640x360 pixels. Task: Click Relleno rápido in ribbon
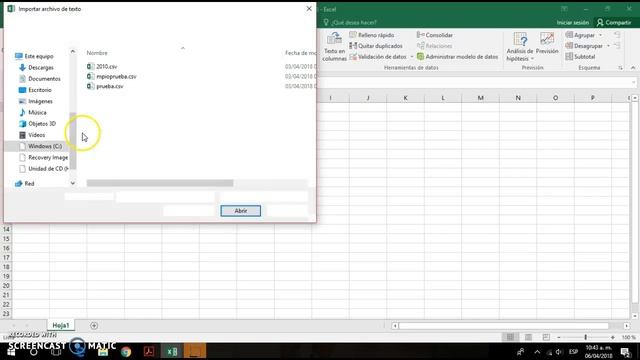pyautogui.click(x=372, y=35)
